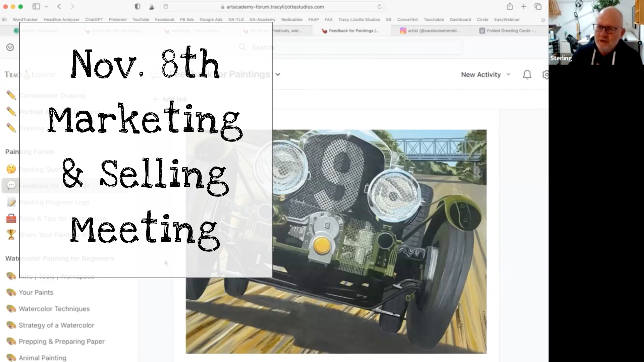Click the Safari sidebar toggle icon
Viewport: 644px width, 362px height.
[x=36, y=6]
